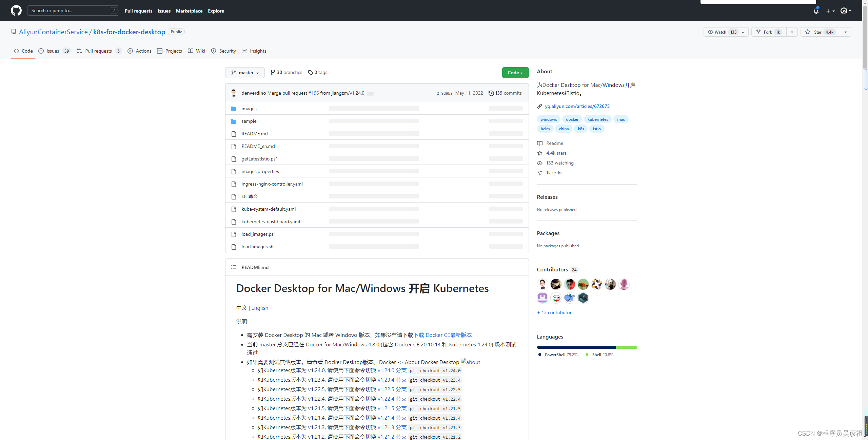Viewport: 868px width, 440px height.
Task: Open the README table of contents icon
Action: (234, 267)
